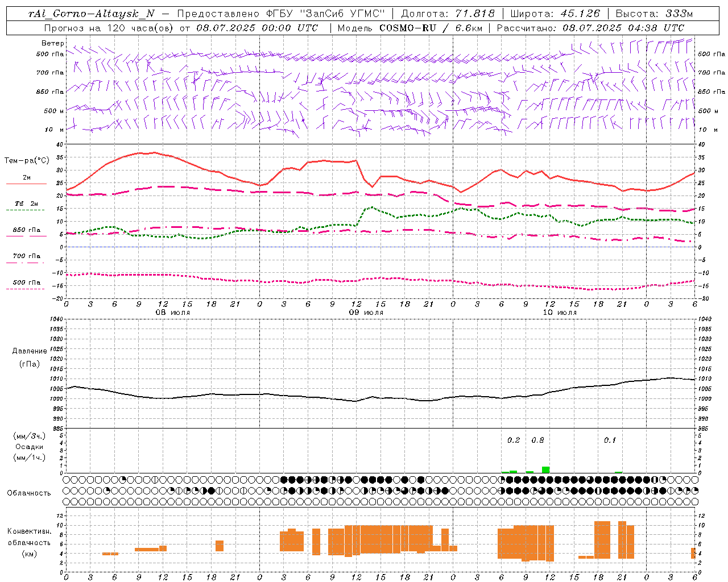The height and width of the screenshot is (582, 728).
Task: Click the Облачность cloud cover label
Action: [29, 493]
